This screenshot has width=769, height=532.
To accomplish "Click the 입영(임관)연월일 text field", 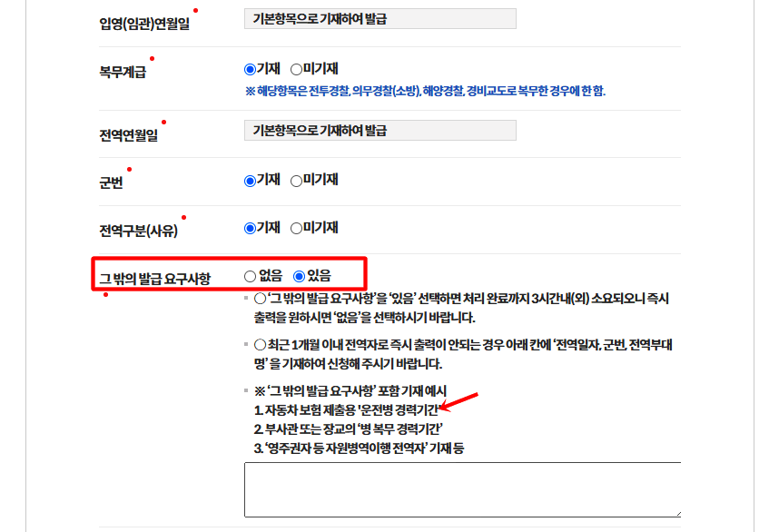I will 379,18.
